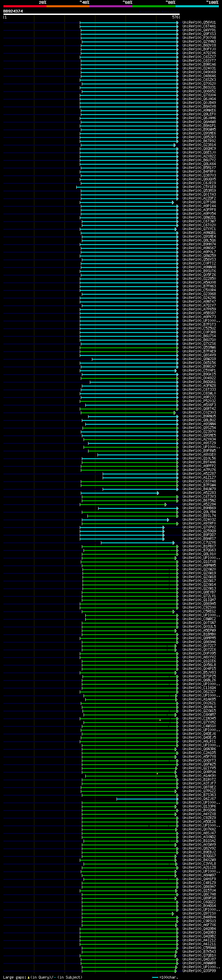This screenshot has width=222, height=980.
Task: Click the shortened cyan bar of UniRef100_Q8W2G9
Action: [x=135, y=359]
